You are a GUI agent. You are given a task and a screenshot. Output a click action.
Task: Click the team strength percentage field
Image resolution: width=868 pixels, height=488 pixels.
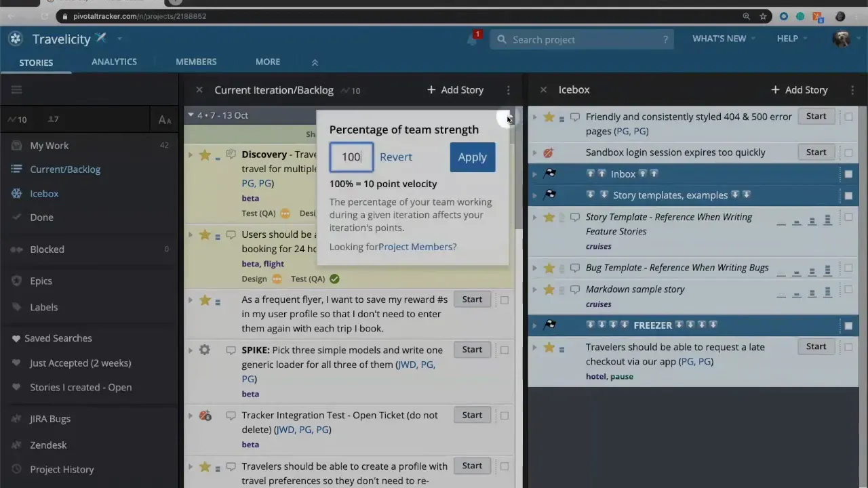(x=351, y=157)
